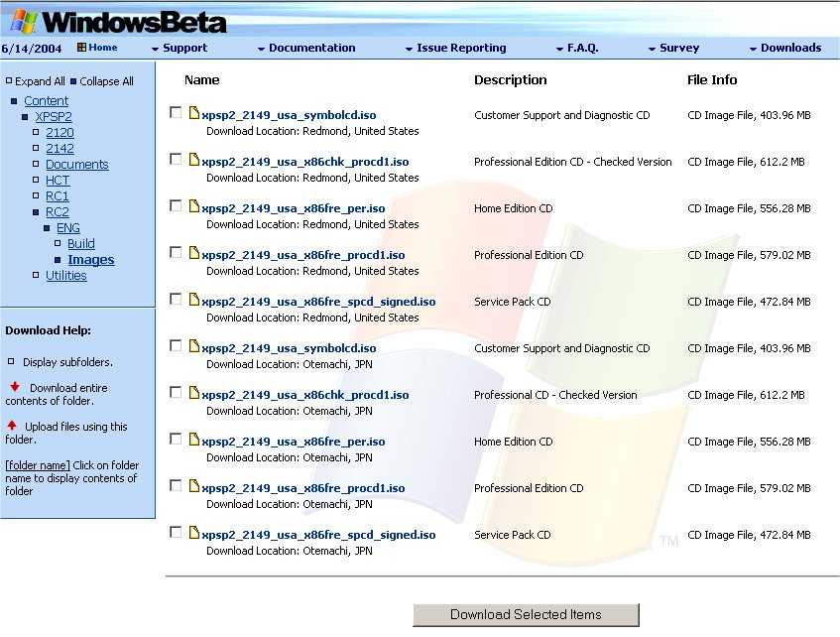Click the [folder name] help link text
The width and height of the screenshot is (840, 637).
coord(38,465)
